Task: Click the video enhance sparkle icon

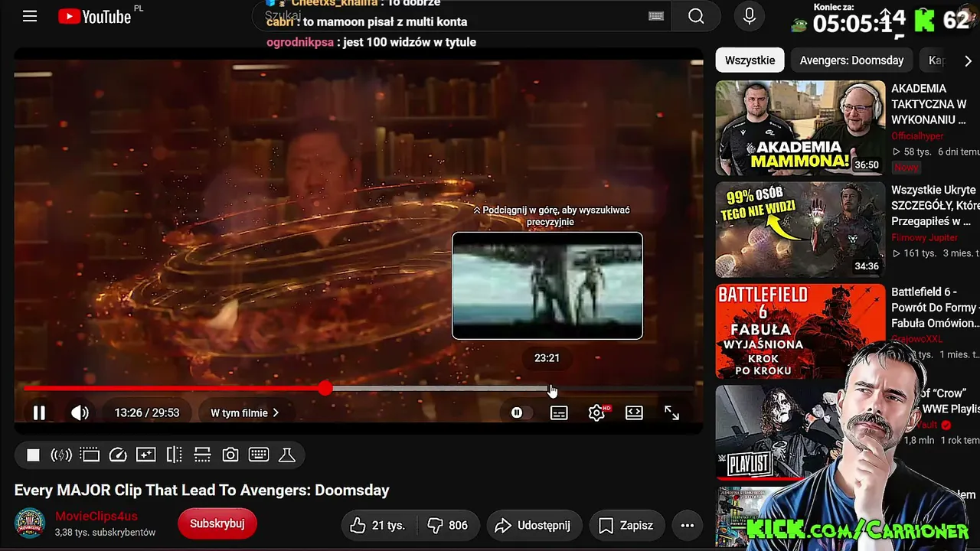Action: coord(145,455)
